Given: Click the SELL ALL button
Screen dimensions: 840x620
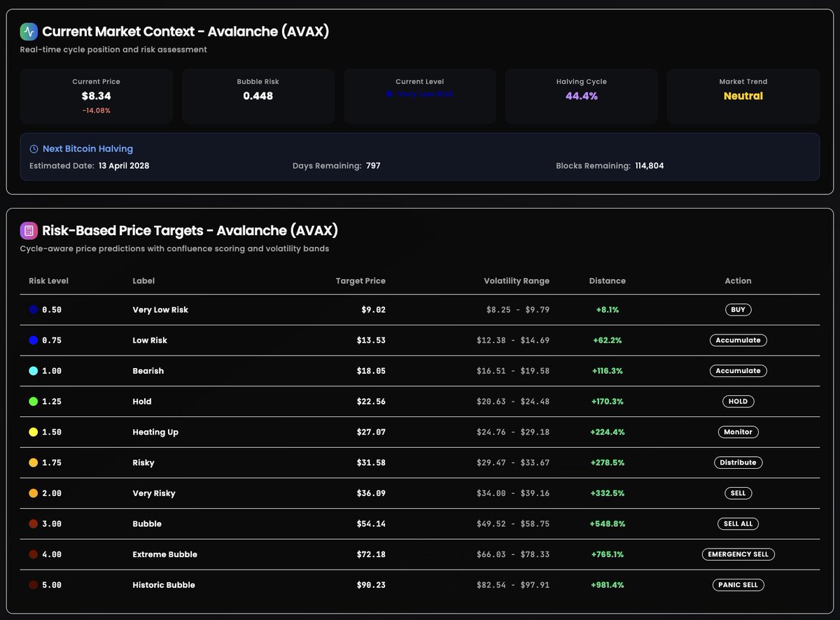Looking at the screenshot, I should (738, 523).
